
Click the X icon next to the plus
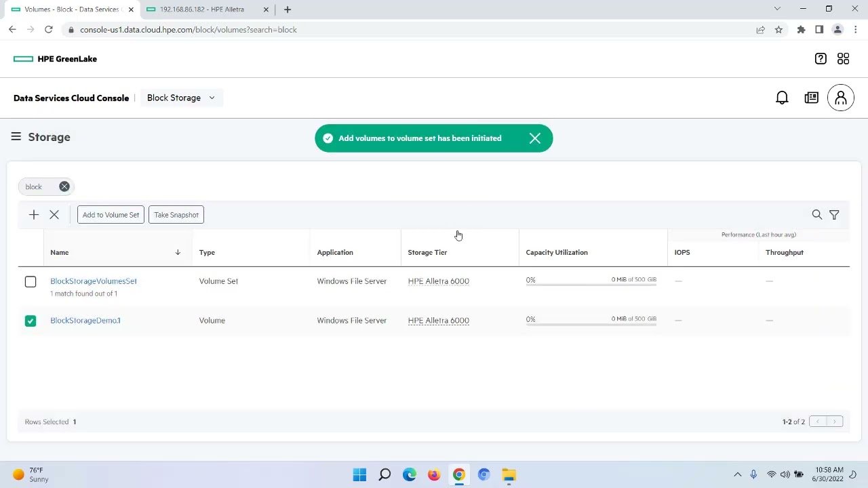click(54, 215)
